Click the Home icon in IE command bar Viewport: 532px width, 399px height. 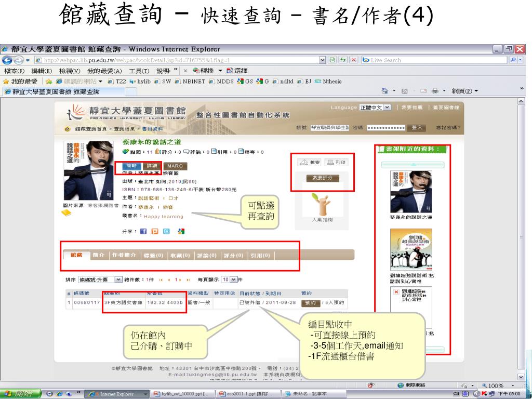click(385, 91)
